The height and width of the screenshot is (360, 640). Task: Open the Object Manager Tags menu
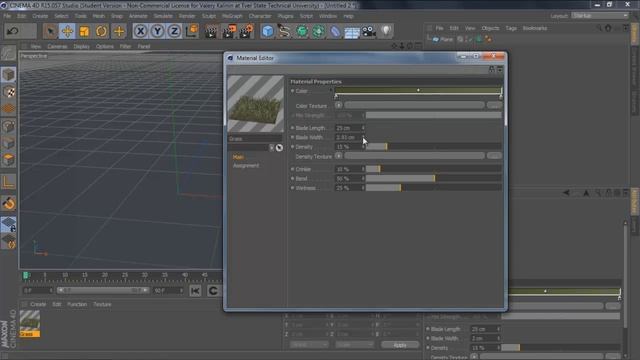pos(511,28)
